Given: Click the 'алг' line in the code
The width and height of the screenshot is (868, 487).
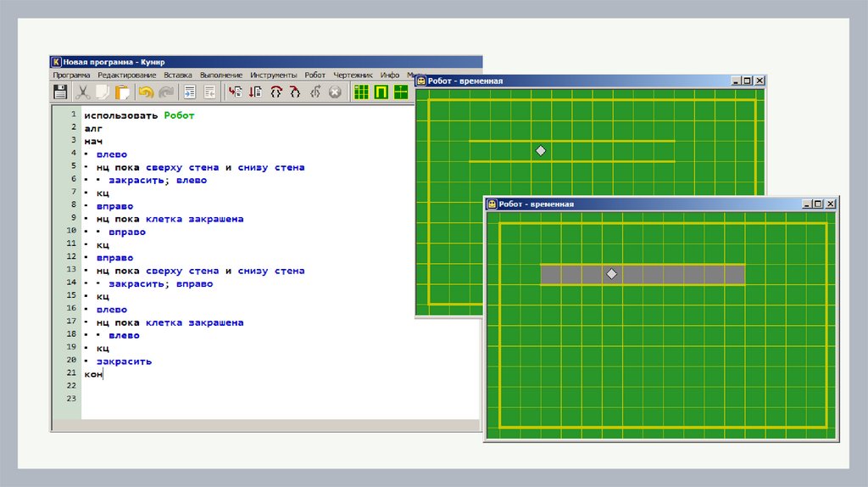Looking at the screenshot, I should click(x=93, y=128).
